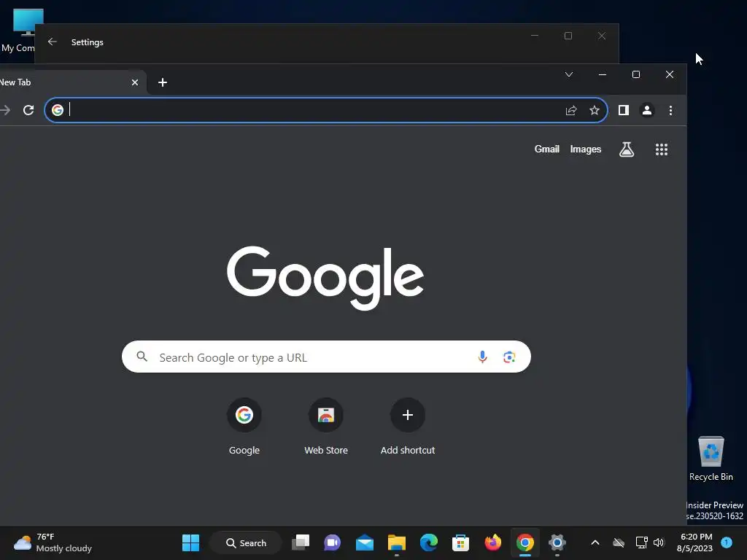This screenshot has width=747, height=560.
Task: Open the Chrome profile avatar menu
Action: (646, 111)
